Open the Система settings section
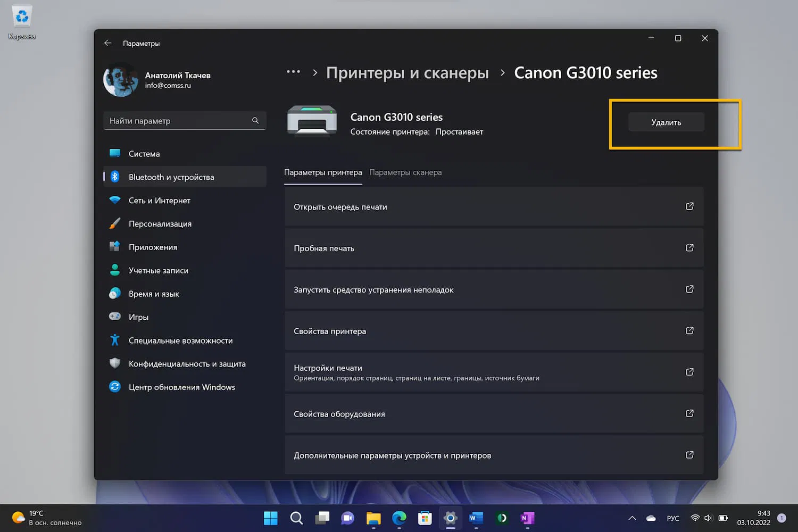This screenshot has height=532, width=798. pos(185,154)
